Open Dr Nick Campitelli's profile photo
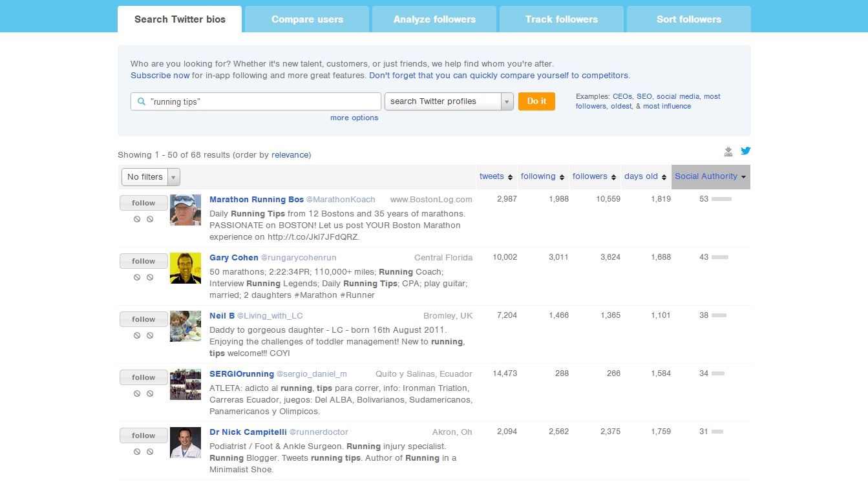 coord(185,443)
